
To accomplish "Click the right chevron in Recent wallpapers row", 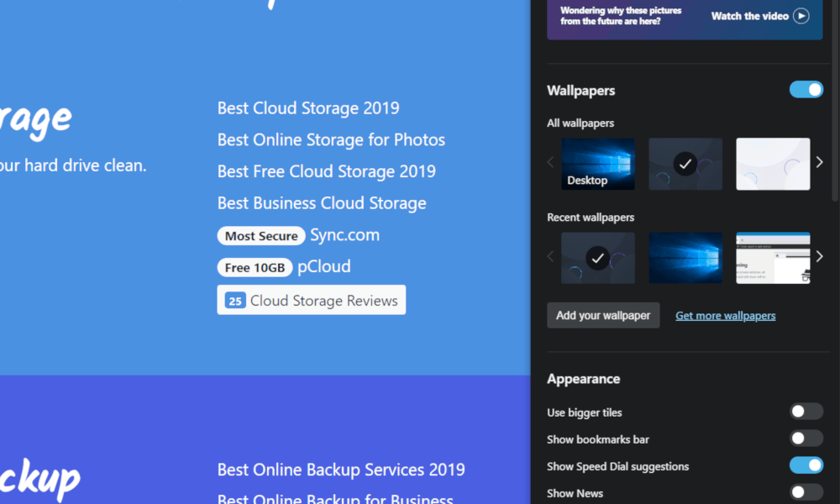I will click(x=819, y=256).
